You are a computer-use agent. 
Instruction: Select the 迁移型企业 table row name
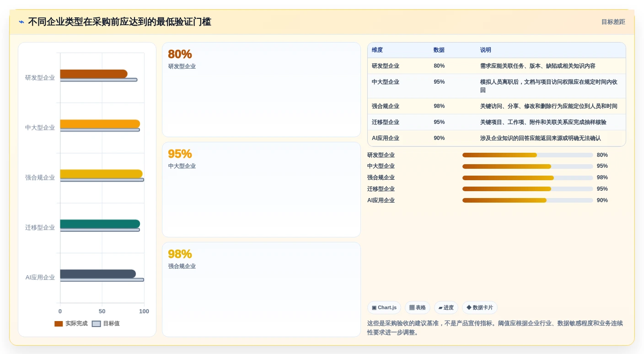tap(386, 123)
